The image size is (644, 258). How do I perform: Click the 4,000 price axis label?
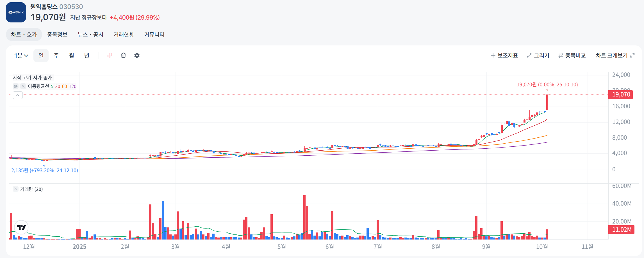pyautogui.click(x=619, y=153)
